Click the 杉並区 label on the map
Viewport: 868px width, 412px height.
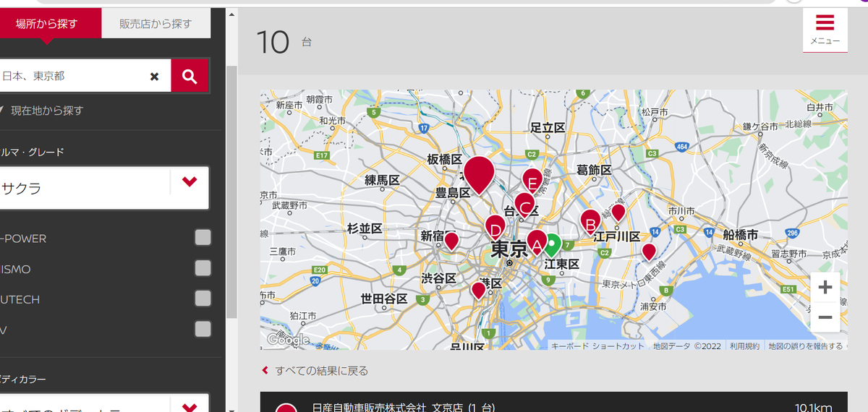click(x=365, y=228)
